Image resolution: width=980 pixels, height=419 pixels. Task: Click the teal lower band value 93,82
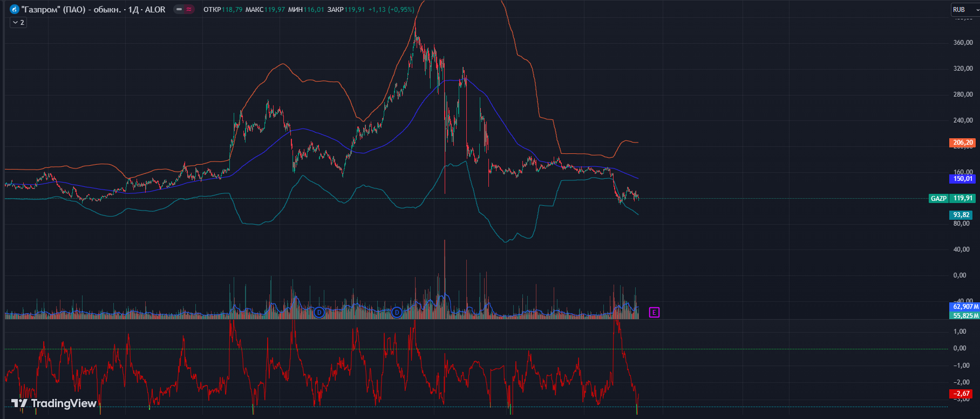(x=962, y=215)
